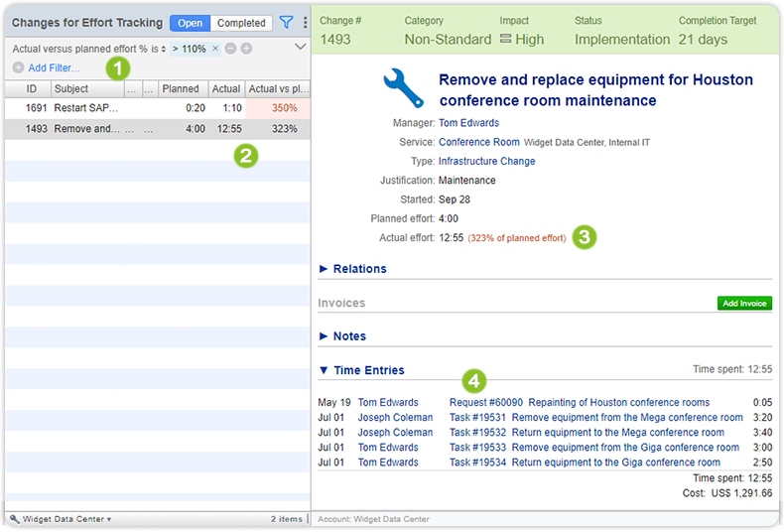The width and height of the screenshot is (784, 532).
Task: Open Request #60090 time entry link
Action: coord(486,403)
